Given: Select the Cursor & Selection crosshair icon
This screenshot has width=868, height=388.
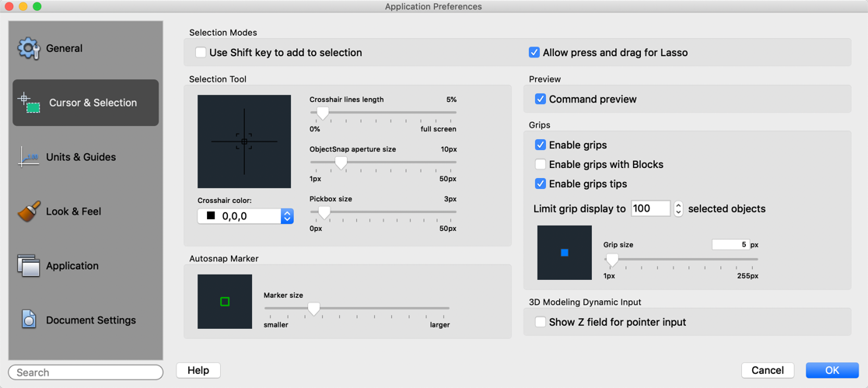Looking at the screenshot, I should click(x=30, y=103).
